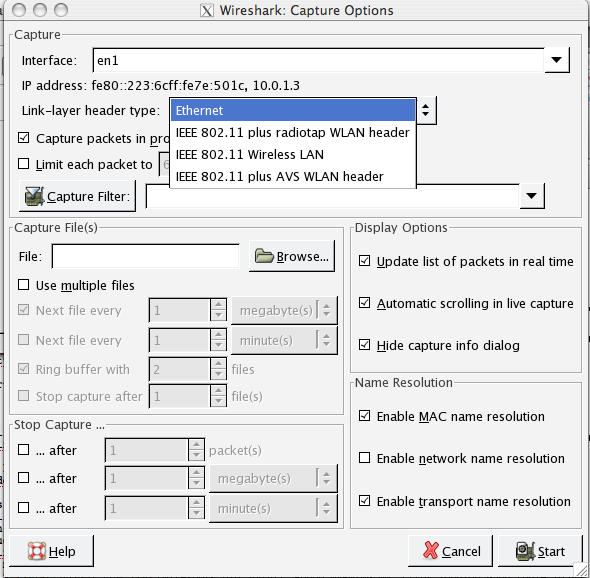Click the lifebuoy Help icon

coord(37,551)
